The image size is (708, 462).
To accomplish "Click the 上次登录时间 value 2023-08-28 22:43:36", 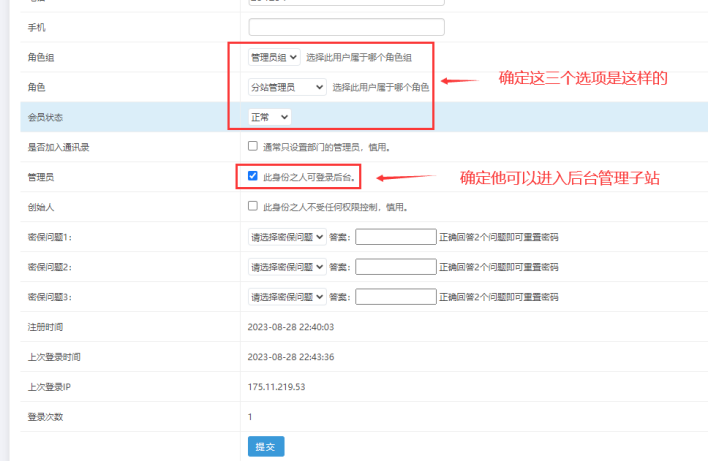I will [291, 357].
